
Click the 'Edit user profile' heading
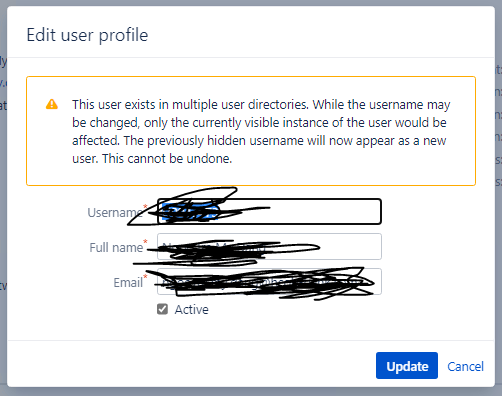87,35
